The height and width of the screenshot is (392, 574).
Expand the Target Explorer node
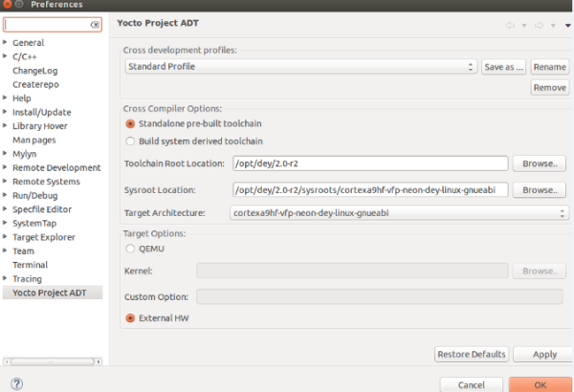[5, 237]
